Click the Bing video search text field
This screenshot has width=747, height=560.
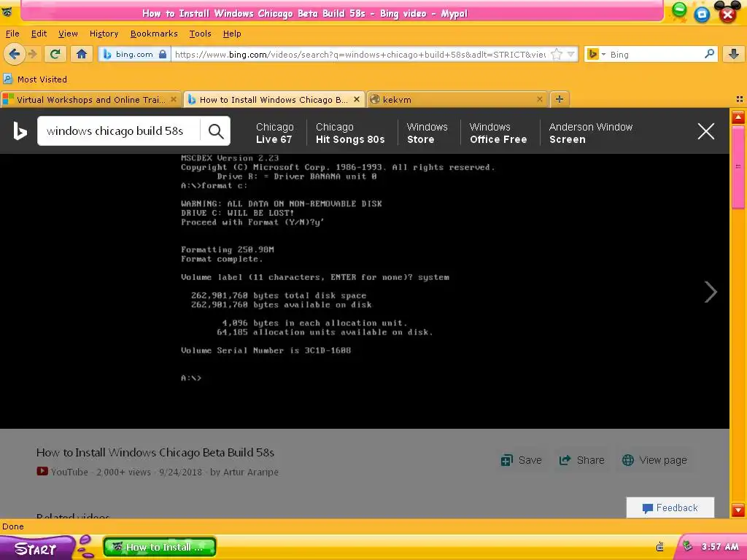[119, 131]
